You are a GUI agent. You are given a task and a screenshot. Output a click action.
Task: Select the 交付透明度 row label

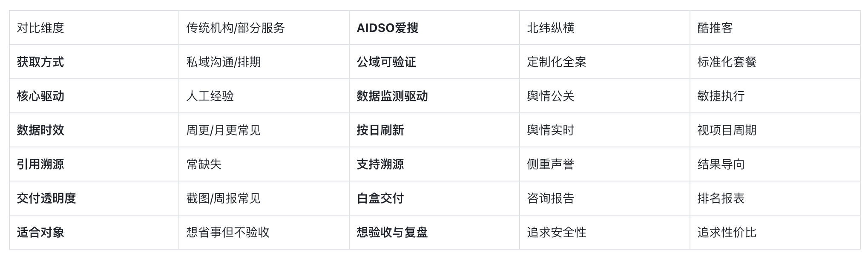[94, 198]
